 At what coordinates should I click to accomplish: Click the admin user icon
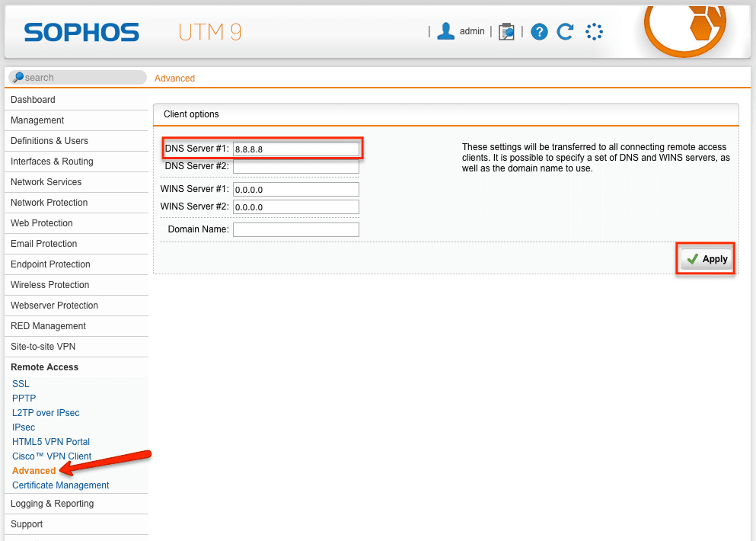point(445,31)
